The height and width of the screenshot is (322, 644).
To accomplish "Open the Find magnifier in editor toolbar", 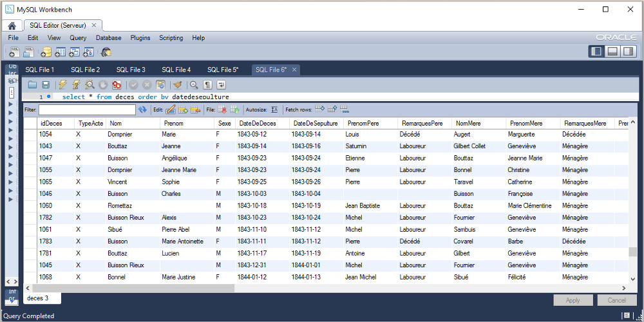I will coord(194,84).
